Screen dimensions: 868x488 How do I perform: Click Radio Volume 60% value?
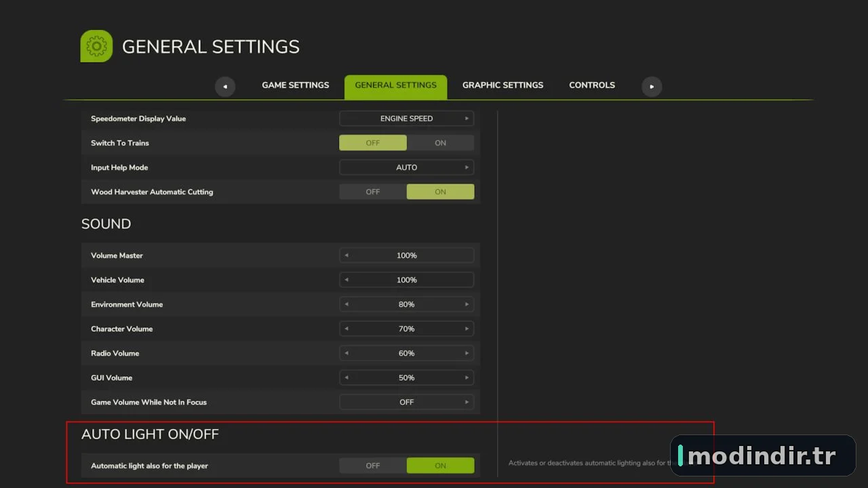pos(407,353)
